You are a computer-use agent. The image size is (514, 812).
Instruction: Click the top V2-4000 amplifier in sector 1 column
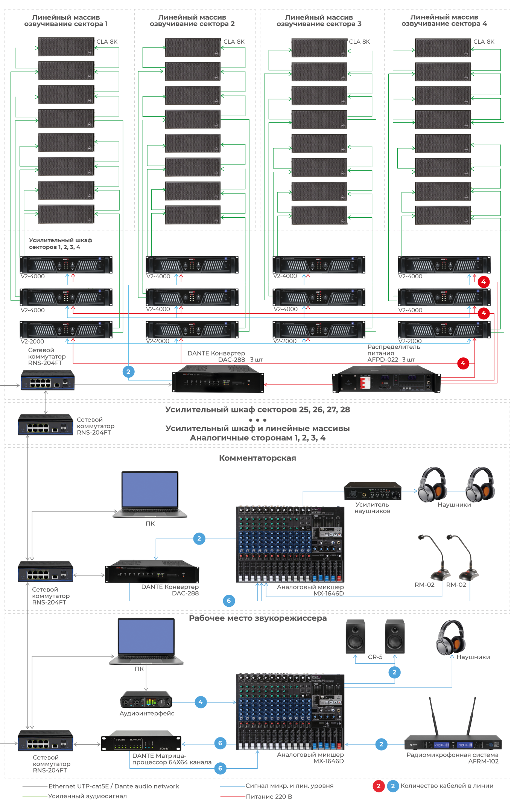[x=66, y=264]
